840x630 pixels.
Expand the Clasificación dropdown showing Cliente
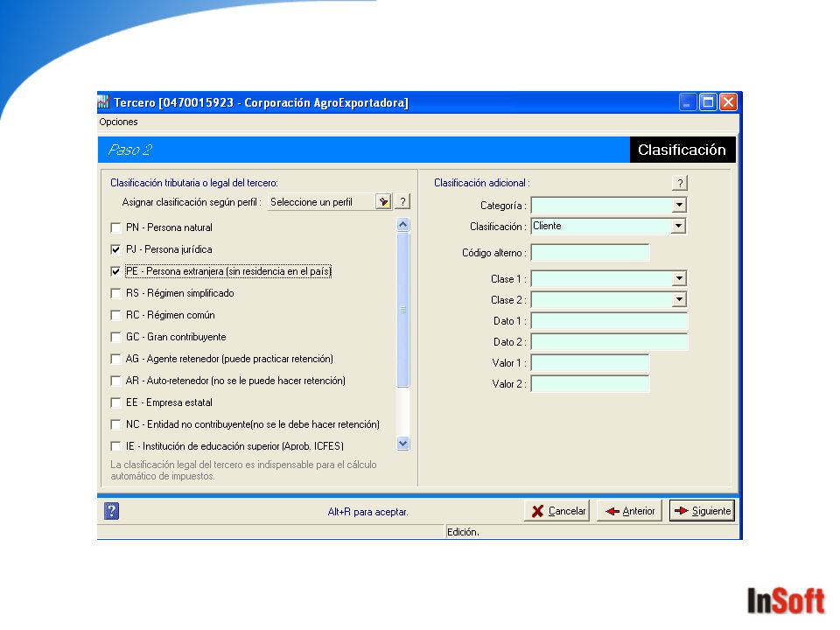point(679,226)
